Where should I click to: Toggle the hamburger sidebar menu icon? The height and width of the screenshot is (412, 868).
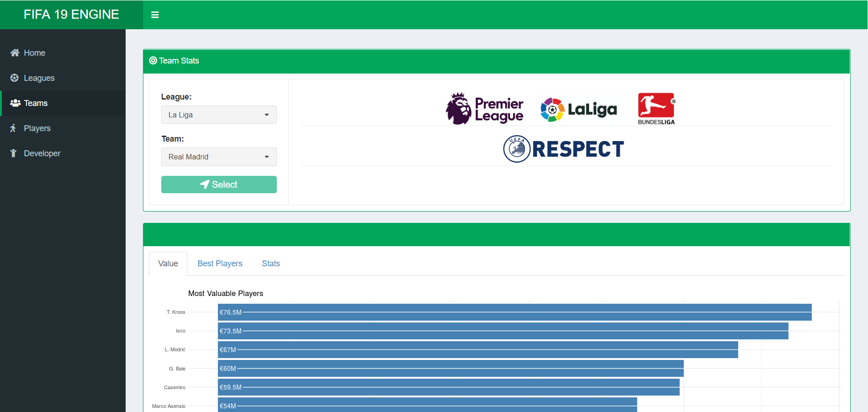155,15
